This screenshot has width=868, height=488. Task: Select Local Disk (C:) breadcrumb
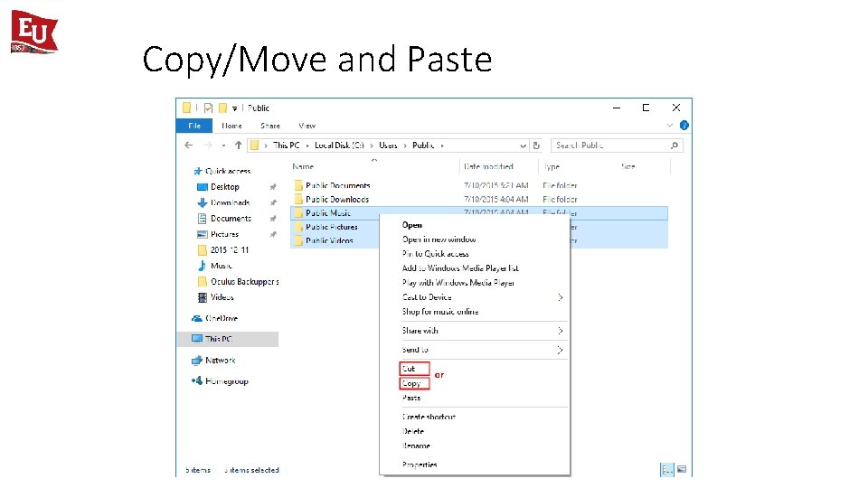point(339,145)
